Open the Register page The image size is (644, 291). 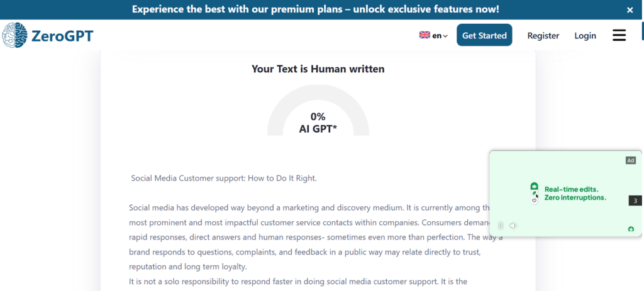tap(543, 36)
